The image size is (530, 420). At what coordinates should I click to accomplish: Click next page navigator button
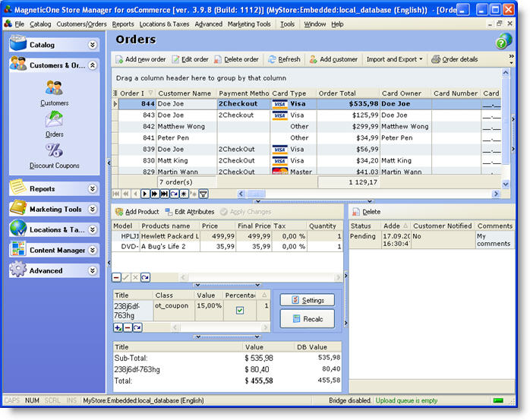pyautogui.click(x=154, y=194)
